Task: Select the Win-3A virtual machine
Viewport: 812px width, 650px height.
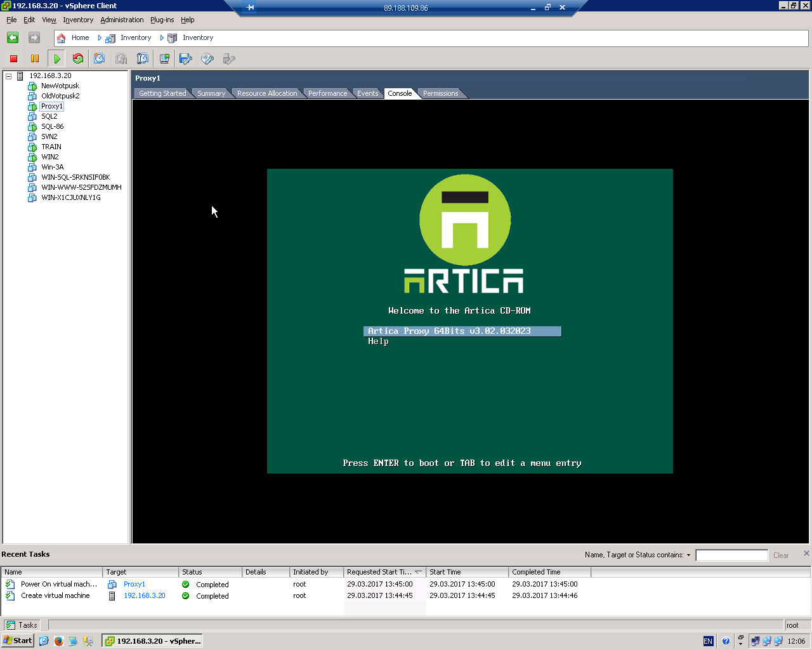Action: pos(53,167)
